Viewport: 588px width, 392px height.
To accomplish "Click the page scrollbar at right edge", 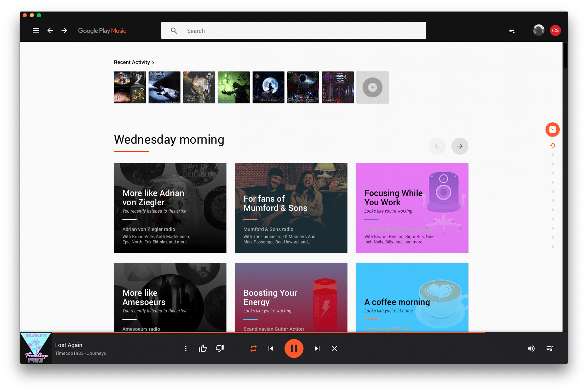I will pos(565,55).
